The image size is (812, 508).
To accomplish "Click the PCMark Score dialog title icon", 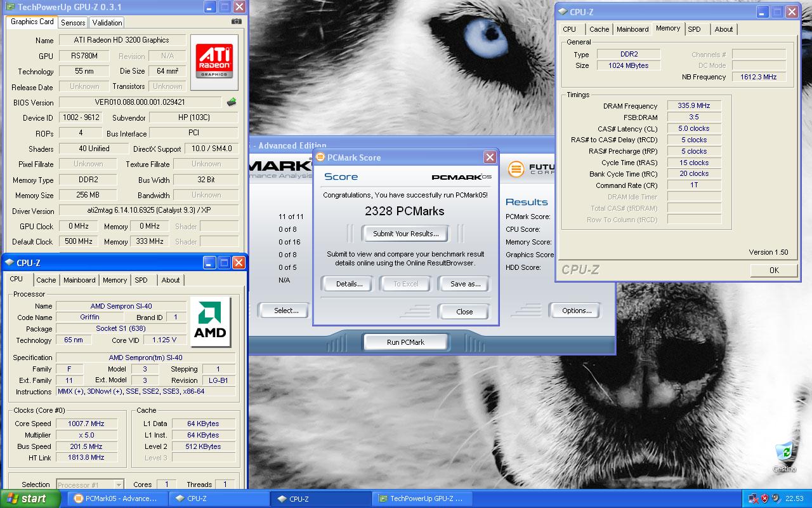I will coord(320,157).
